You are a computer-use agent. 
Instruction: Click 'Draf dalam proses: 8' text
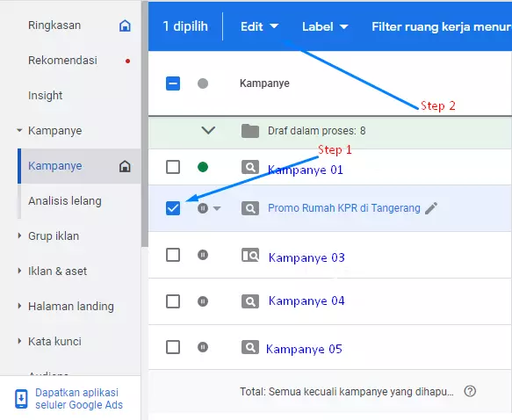point(317,131)
